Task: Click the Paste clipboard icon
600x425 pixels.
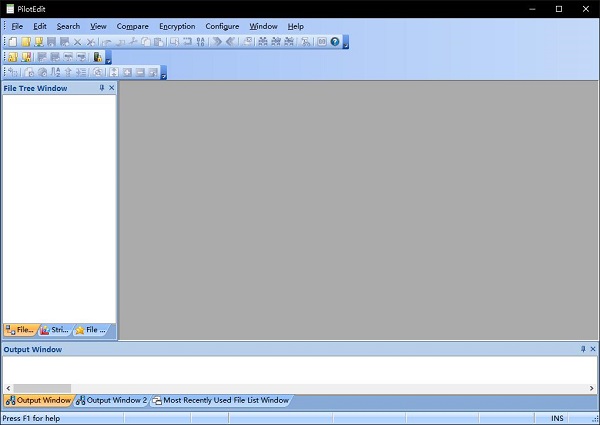Action: (159, 42)
